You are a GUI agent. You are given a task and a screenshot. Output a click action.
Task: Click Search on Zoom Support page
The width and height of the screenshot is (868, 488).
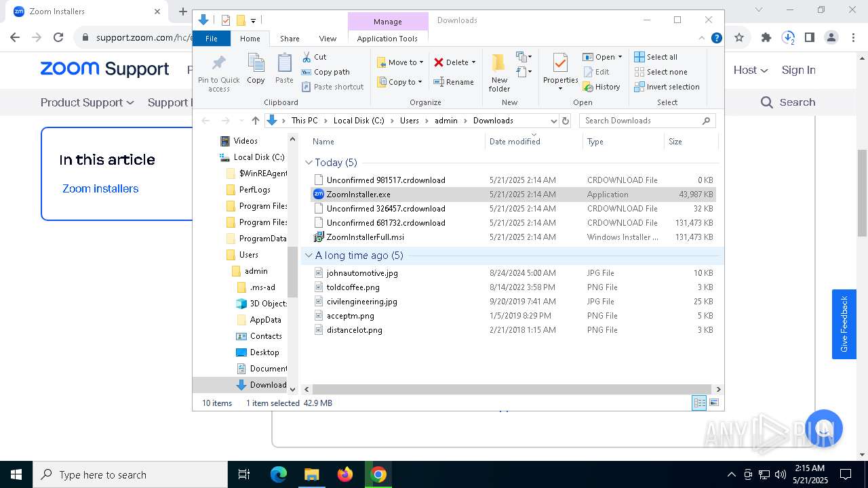pos(788,102)
